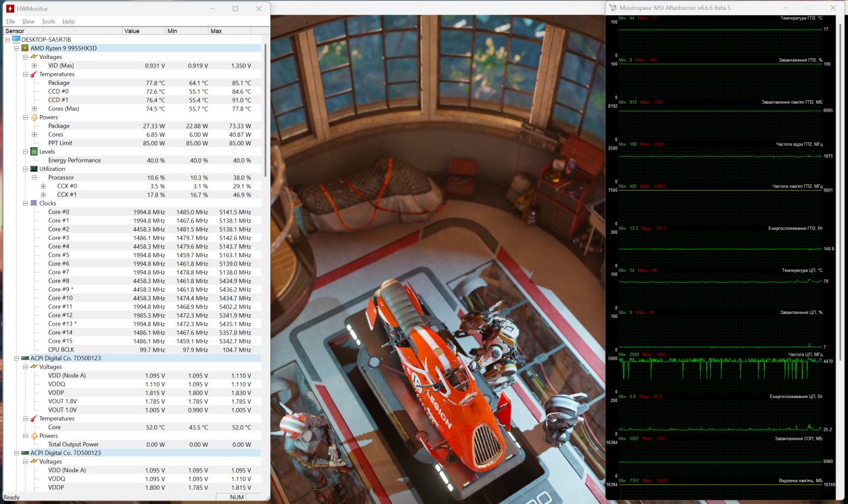Open the View menu in HWMonitor

coord(28,21)
